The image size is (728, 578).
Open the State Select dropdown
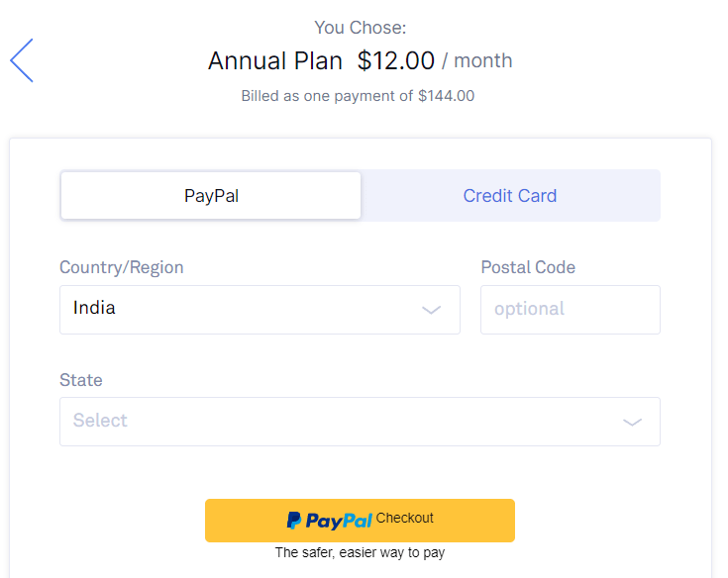[360, 422]
